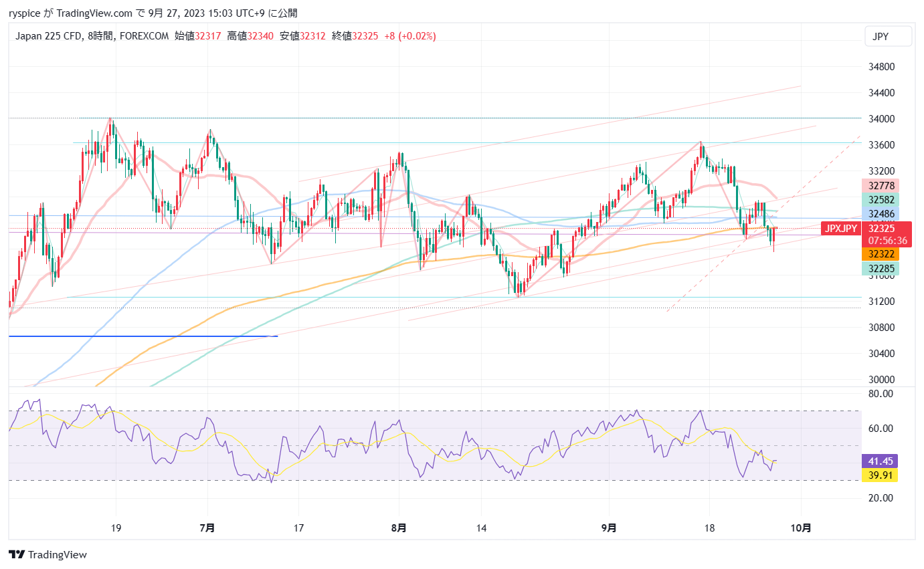This screenshot has width=924, height=569.
Task: Click the orange 32322 moving average label
Action: [880, 254]
